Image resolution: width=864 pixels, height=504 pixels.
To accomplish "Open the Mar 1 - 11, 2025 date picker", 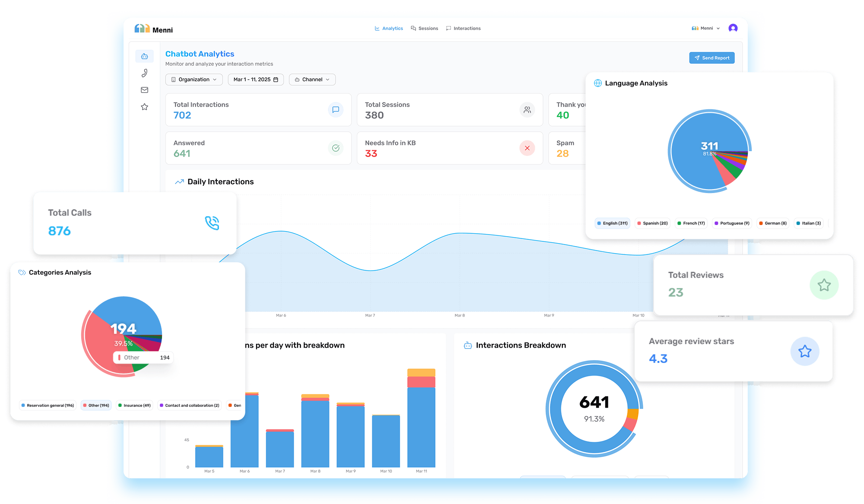I will [x=256, y=79].
